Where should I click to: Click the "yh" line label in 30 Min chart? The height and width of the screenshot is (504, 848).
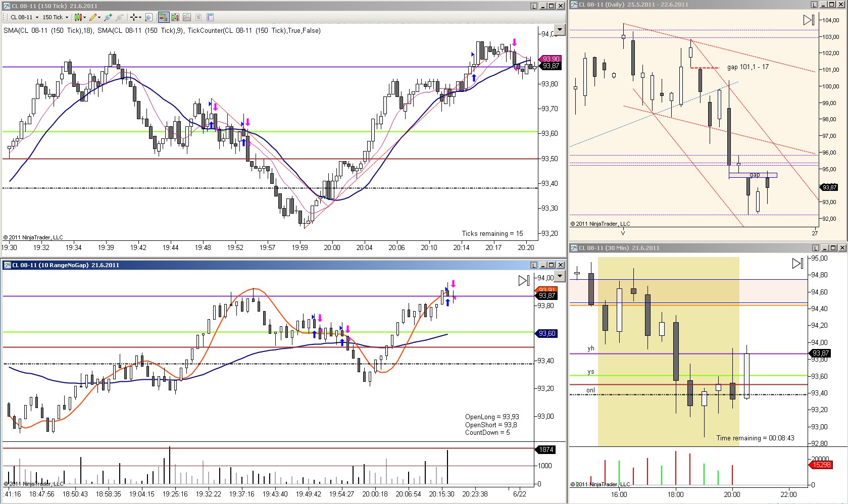591,348
